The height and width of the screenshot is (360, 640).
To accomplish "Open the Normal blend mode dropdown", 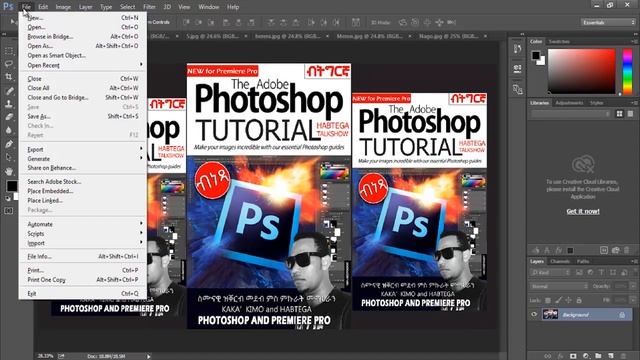I will [x=560, y=286].
